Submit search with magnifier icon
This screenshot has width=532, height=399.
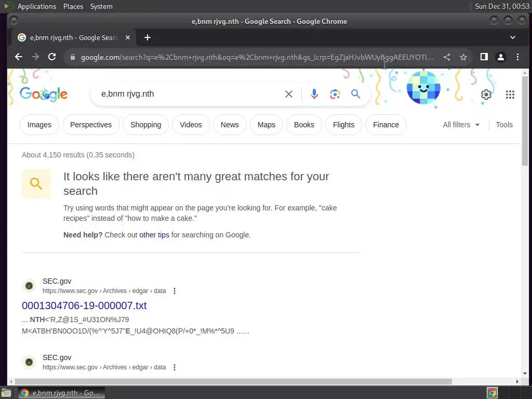coord(355,94)
